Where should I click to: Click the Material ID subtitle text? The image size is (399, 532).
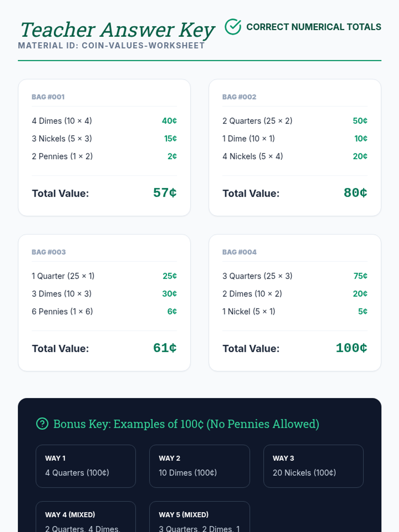pyautogui.click(x=111, y=46)
